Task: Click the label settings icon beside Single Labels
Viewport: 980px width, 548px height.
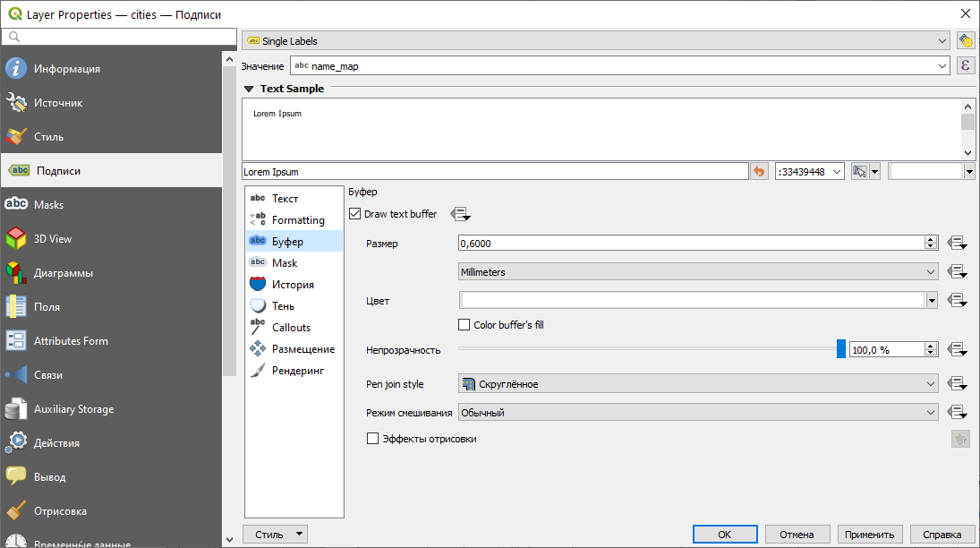Action: 965,41
